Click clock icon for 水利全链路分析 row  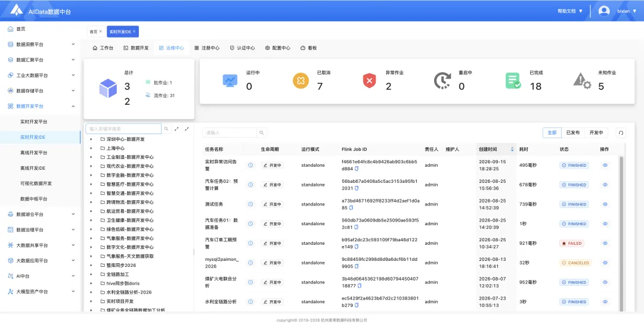click(250, 301)
